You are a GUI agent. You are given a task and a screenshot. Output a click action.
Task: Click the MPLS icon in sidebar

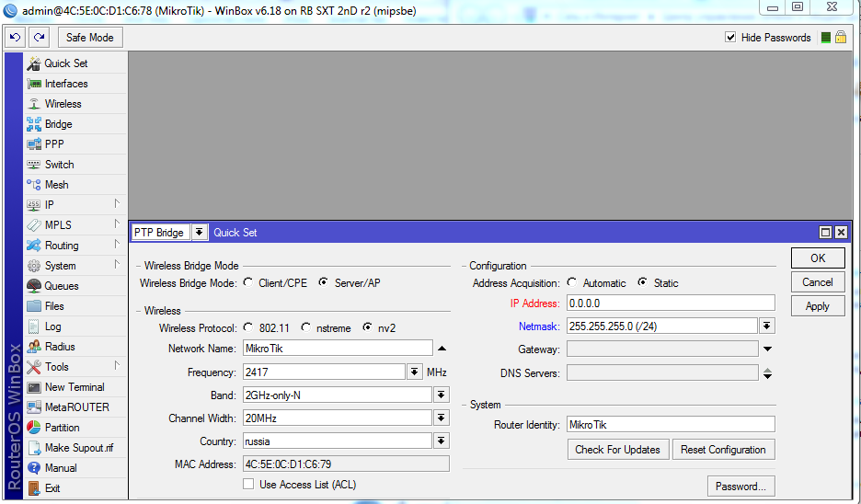click(x=34, y=225)
